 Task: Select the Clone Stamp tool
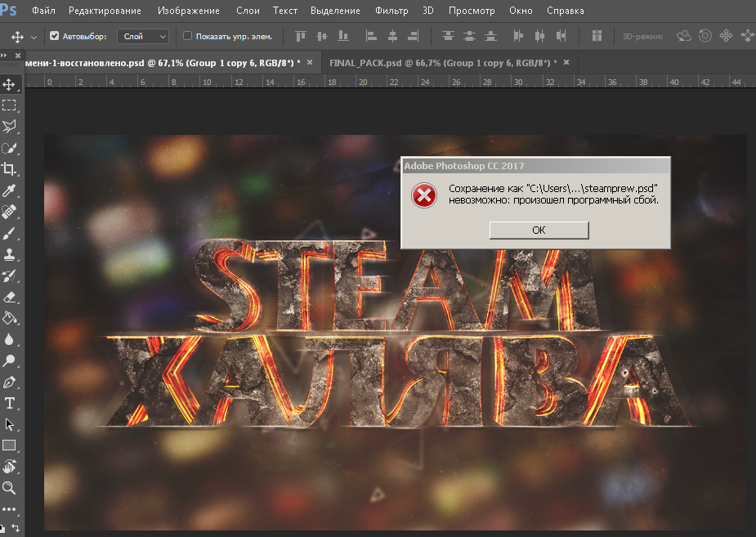9,254
